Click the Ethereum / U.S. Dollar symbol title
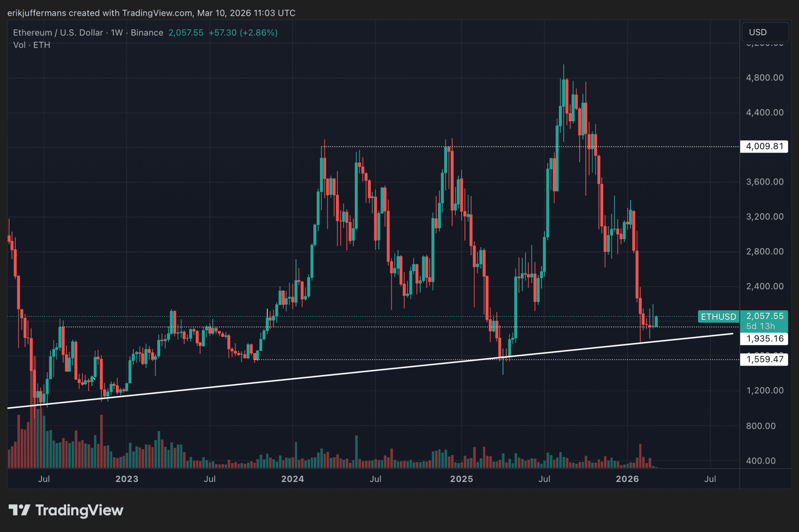Viewport: 799px width, 532px height. click(x=58, y=33)
